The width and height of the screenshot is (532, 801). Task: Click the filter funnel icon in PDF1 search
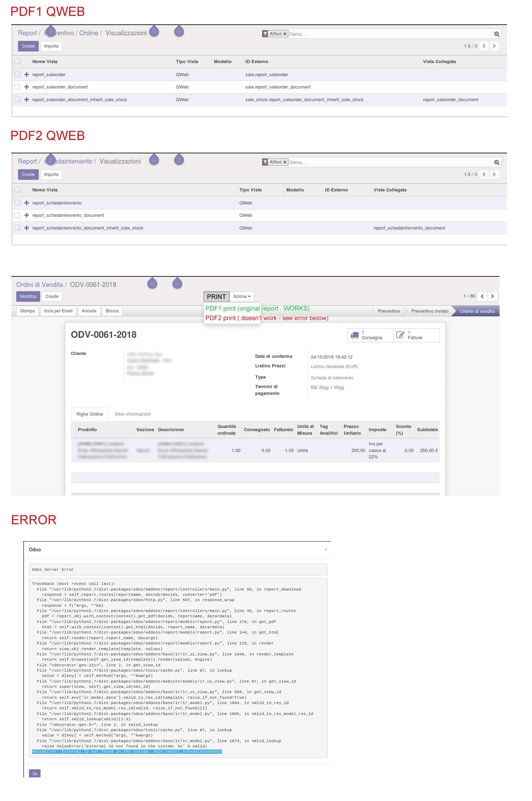(265, 34)
